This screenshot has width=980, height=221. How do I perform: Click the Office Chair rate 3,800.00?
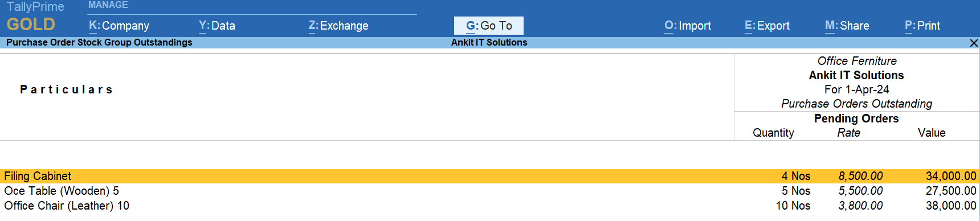pos(860,206)
